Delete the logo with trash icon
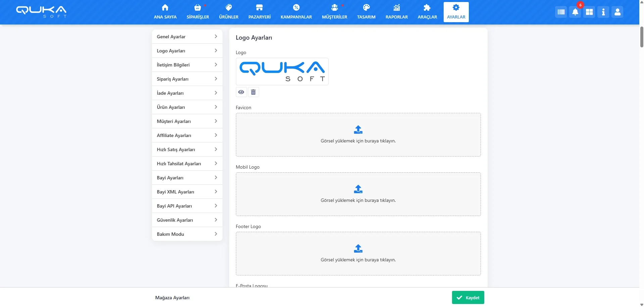The width and height of the screenshot is (644, 307). click(253, 92)
